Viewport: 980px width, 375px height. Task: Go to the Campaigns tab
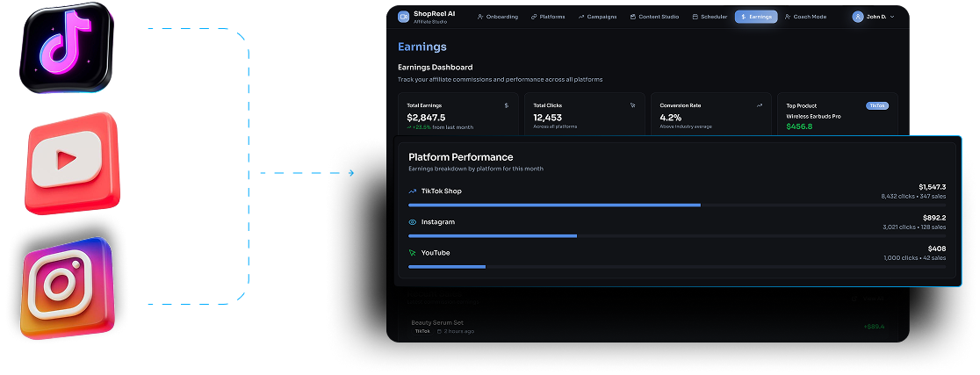[x=598, y=17]
